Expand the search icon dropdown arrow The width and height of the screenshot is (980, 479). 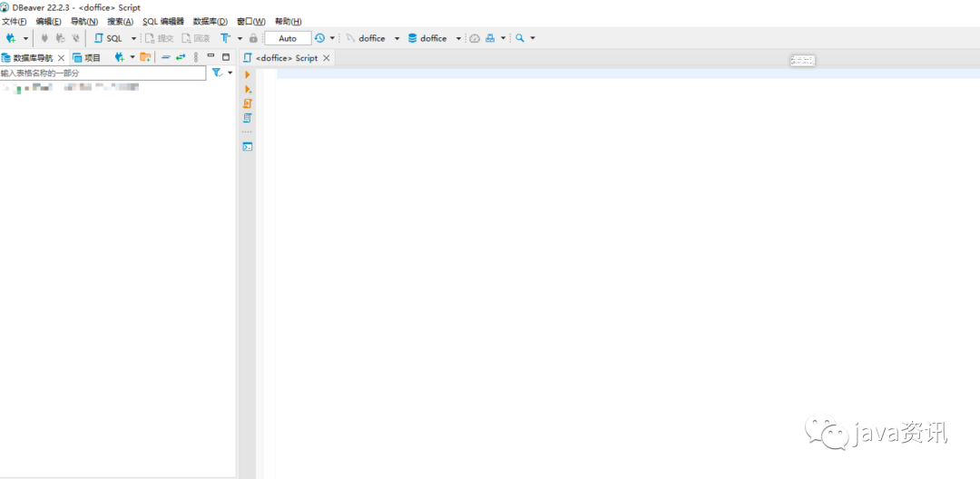pos(533,39)
